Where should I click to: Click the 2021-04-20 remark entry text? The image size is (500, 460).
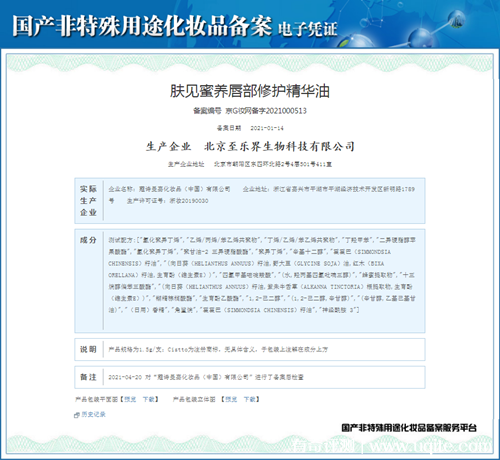[x=206, y=377]
